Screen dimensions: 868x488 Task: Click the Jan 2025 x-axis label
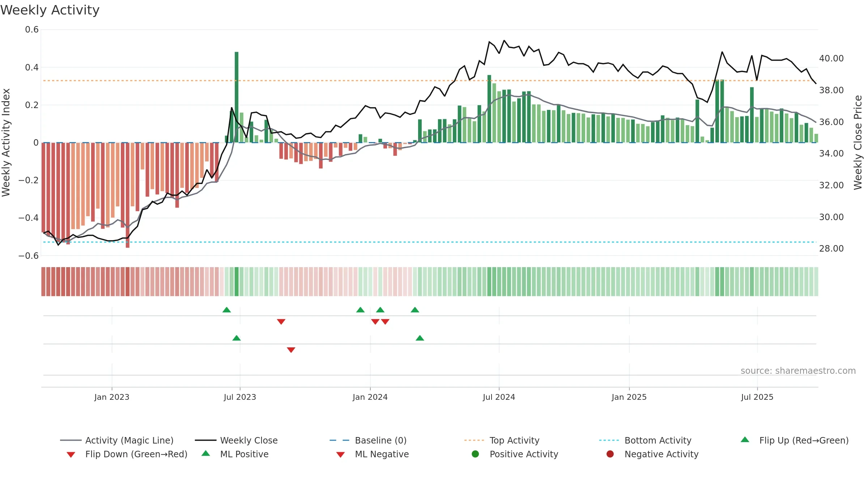[x=629, y=397]
